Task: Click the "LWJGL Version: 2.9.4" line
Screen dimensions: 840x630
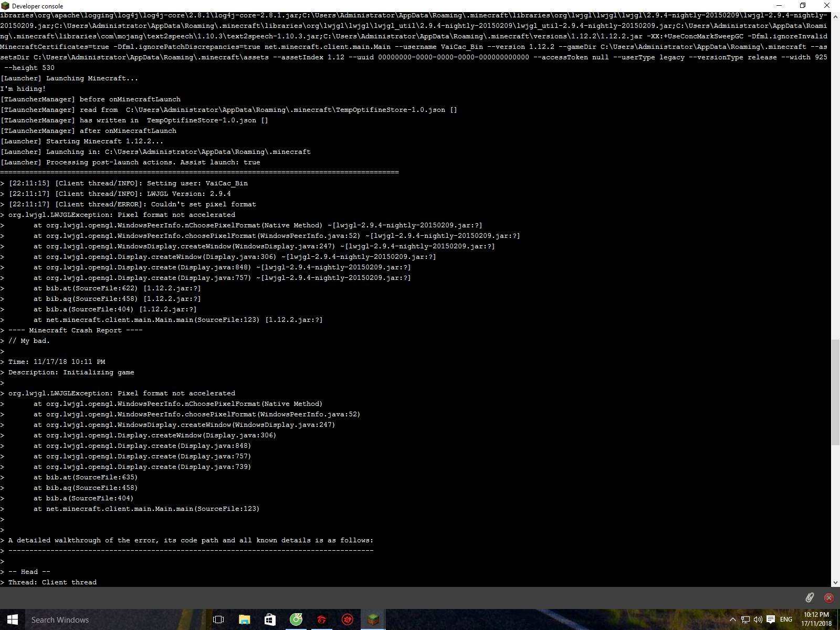Action: pyautogui.click(x=115, y=194)
